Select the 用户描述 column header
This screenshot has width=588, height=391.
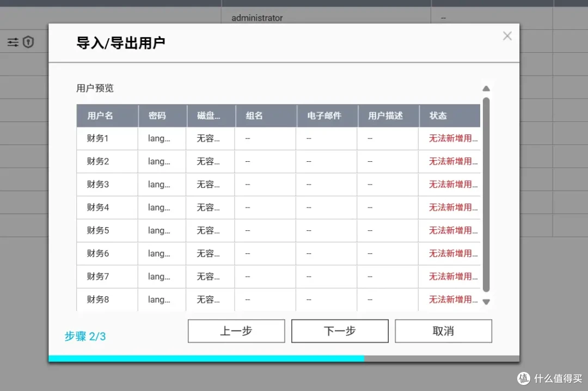pyautogui.click(x=389, y=115)
